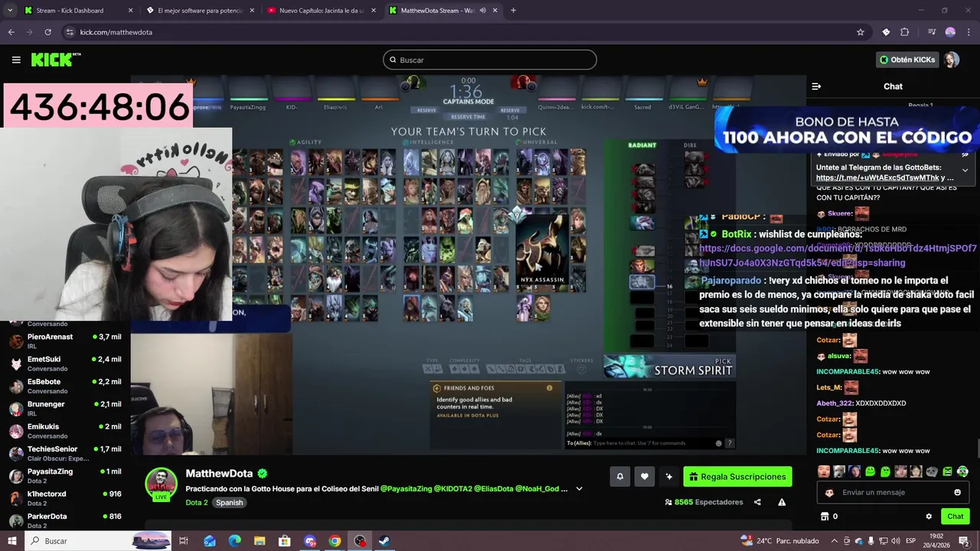
Task: Open the Dota 2 category link
Action: tap(197, 503)
